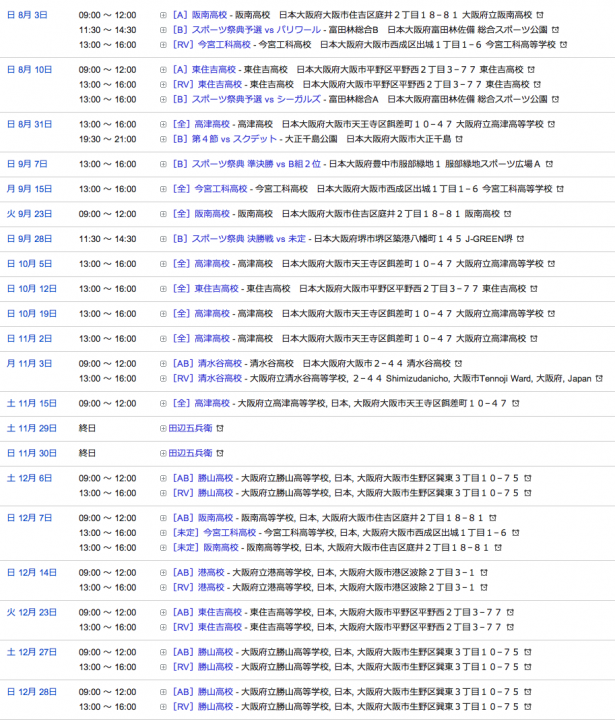Open map icon for 11月15日 高津高校 event
The width and height of the screenshot is (615, 720).
click(x=516, y=404)
